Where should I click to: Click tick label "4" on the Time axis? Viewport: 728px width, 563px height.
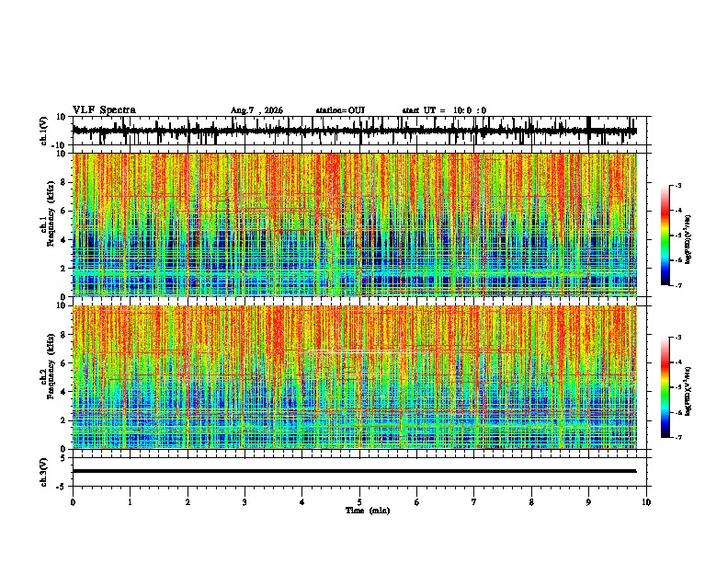[302, 502]
